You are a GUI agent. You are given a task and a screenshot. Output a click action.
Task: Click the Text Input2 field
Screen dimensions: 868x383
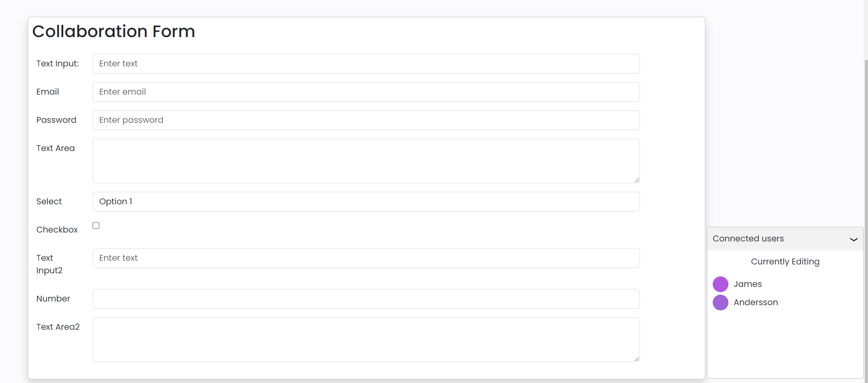(366, 258)
